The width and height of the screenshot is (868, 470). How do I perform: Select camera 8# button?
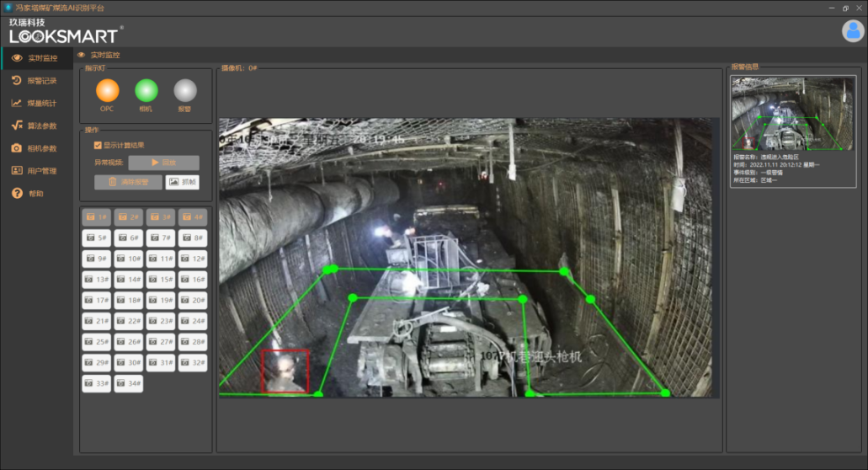[x=193, y=238]
